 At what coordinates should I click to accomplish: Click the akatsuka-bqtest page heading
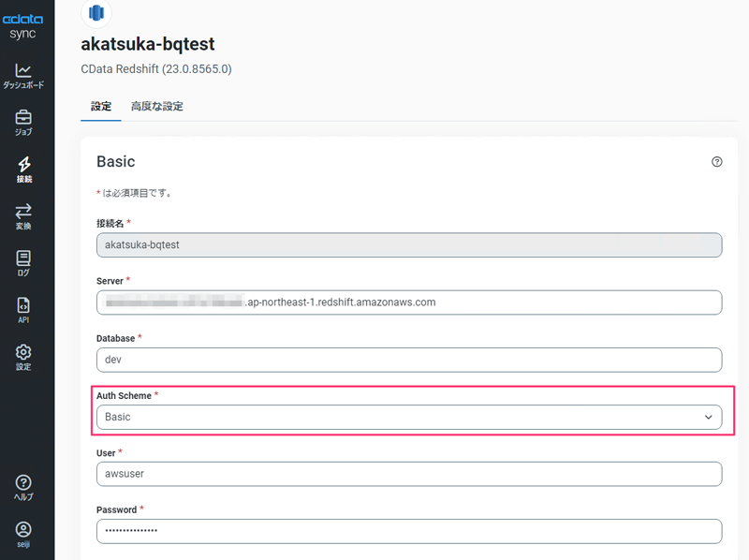click(148, 44)
